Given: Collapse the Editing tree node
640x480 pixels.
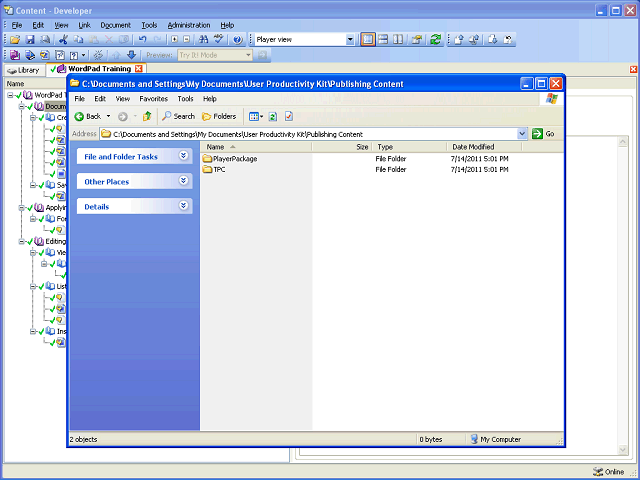Looking at the screenshot, I should 21,241.
